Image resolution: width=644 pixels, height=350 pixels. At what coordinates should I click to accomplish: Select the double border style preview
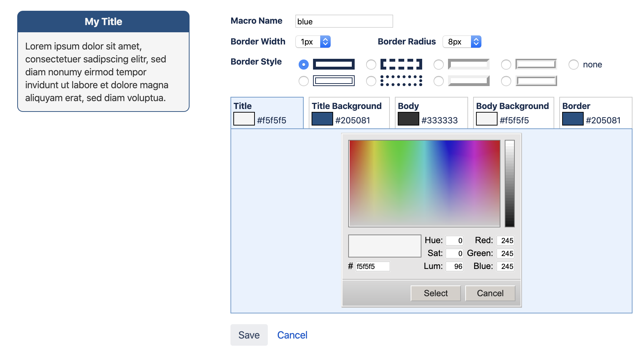click(334, 81)
